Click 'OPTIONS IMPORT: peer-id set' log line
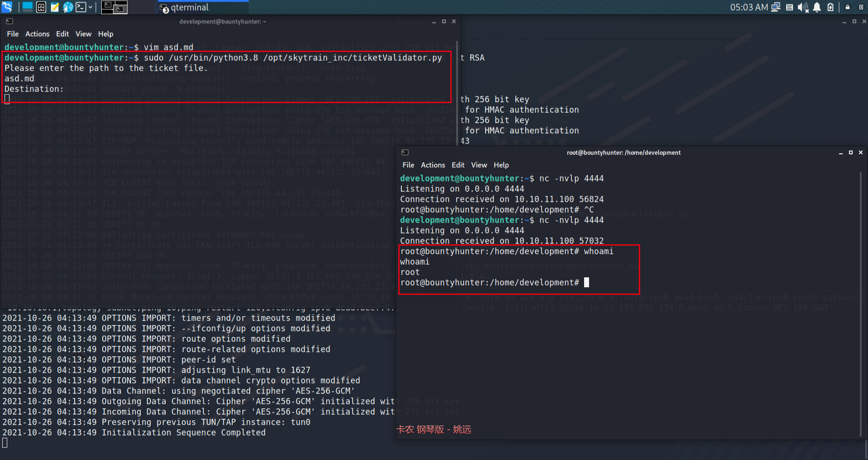868x460 pixels. [x=119, y=360]
